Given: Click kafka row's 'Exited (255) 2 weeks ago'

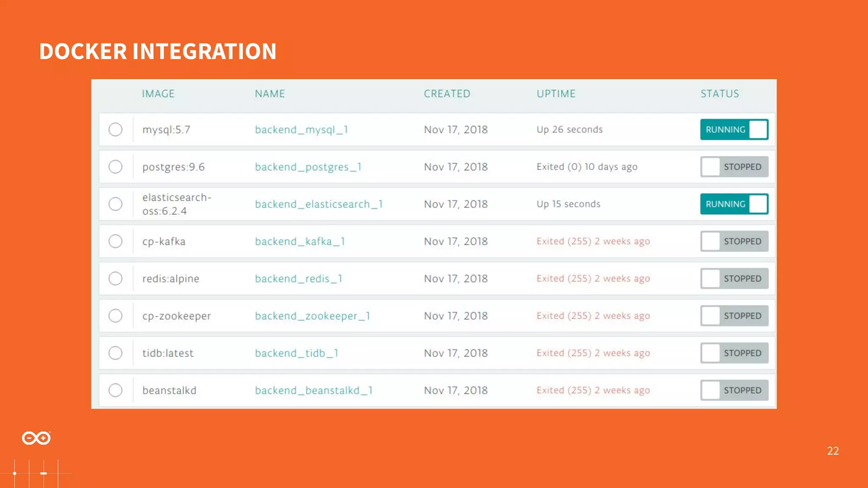Looking at the screenshot, I should (593, 241).
